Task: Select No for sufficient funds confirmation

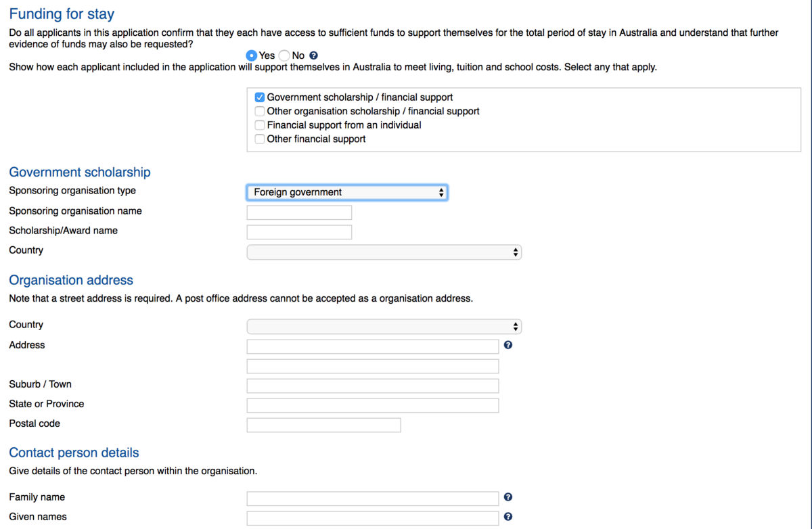Action: point(284,55)
